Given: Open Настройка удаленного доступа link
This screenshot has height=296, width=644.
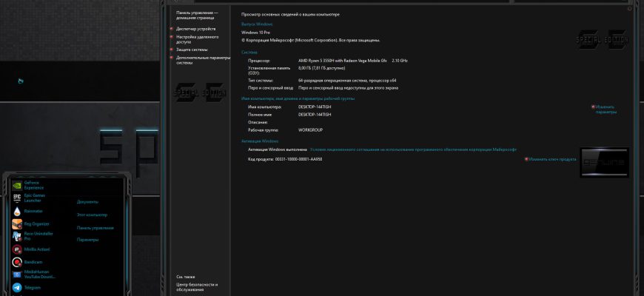Looking at the screenshot, I should pos(197,39).
